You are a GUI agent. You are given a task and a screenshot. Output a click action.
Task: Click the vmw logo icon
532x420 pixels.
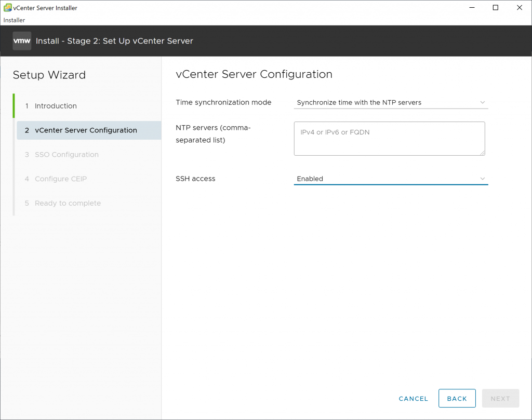(x=22, y=41)
